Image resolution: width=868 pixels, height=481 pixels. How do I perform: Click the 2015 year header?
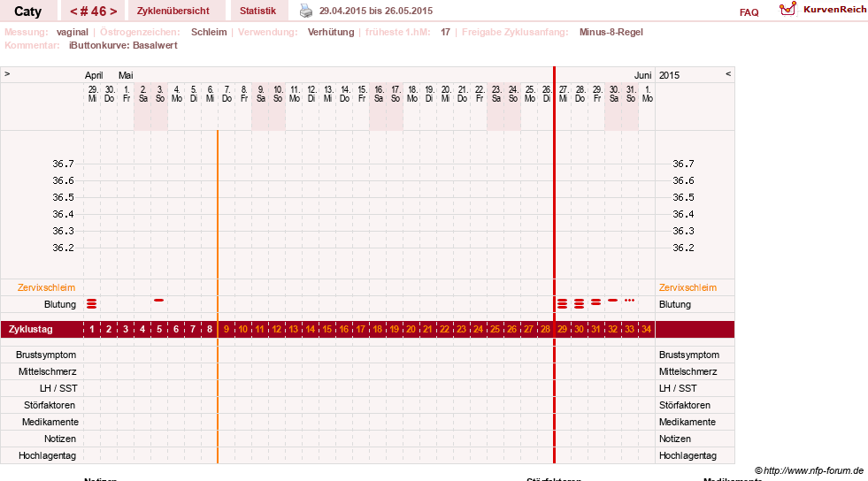[x=669, y=75]
